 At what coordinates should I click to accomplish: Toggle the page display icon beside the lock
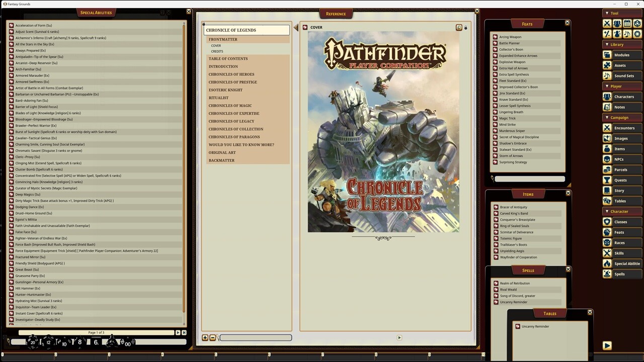point(458,27)
